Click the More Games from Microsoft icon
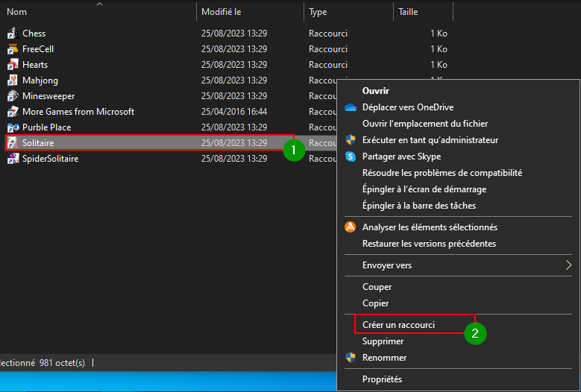 [13, 112]
